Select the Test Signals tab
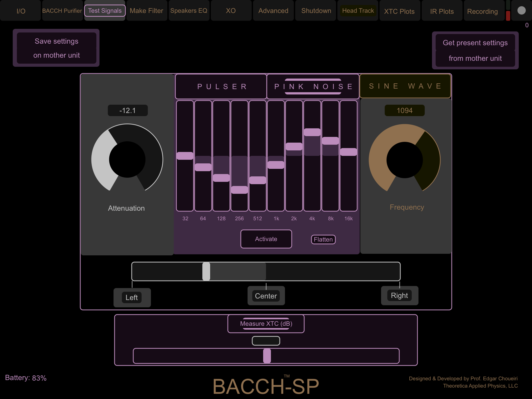This screenshot has width=532, height=399. click(105, 11)
